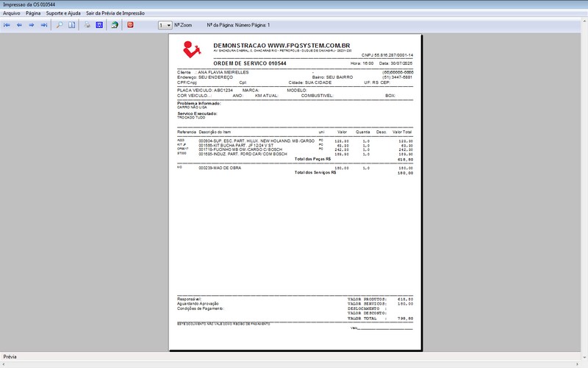Viewport: 588px width, 368px height.
Task: Click the blue export document icon
Action: [99, 25]
